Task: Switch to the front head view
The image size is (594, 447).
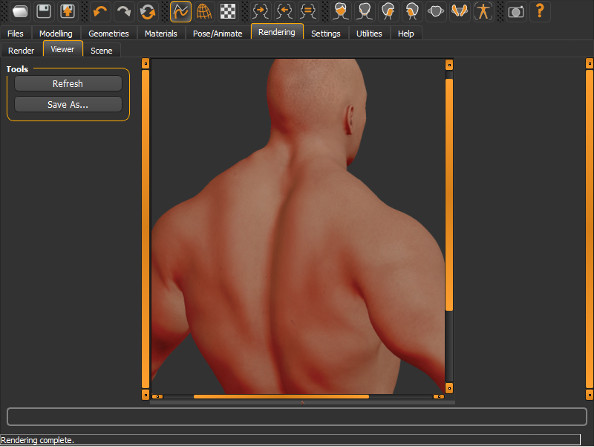Action: point(341,11)
